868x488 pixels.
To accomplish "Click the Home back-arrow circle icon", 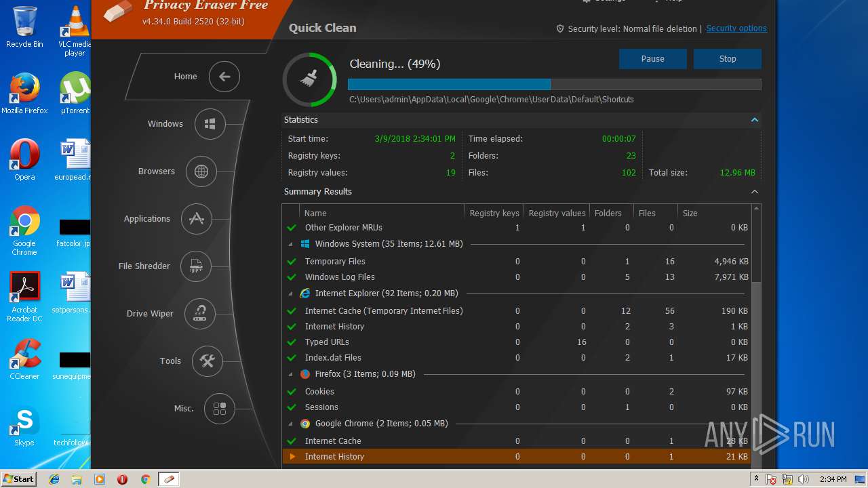I will tap(224, 77).
